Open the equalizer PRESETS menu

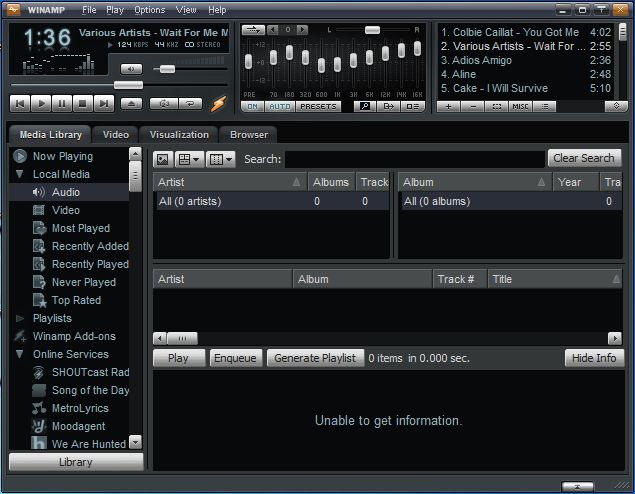318,106
